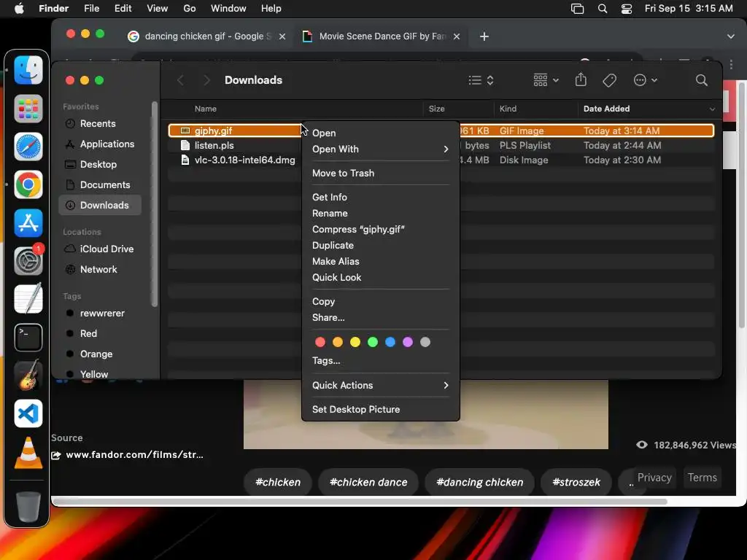The height and width of the screenshot is (560, 747).
Task: Click the #dancing chicken hashtag
Action: point(480,483)
